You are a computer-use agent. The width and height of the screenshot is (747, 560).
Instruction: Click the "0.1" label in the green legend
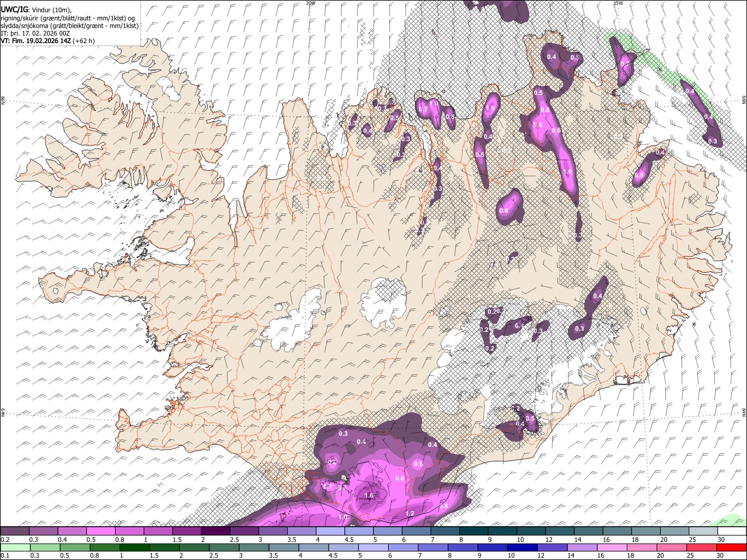5,555
